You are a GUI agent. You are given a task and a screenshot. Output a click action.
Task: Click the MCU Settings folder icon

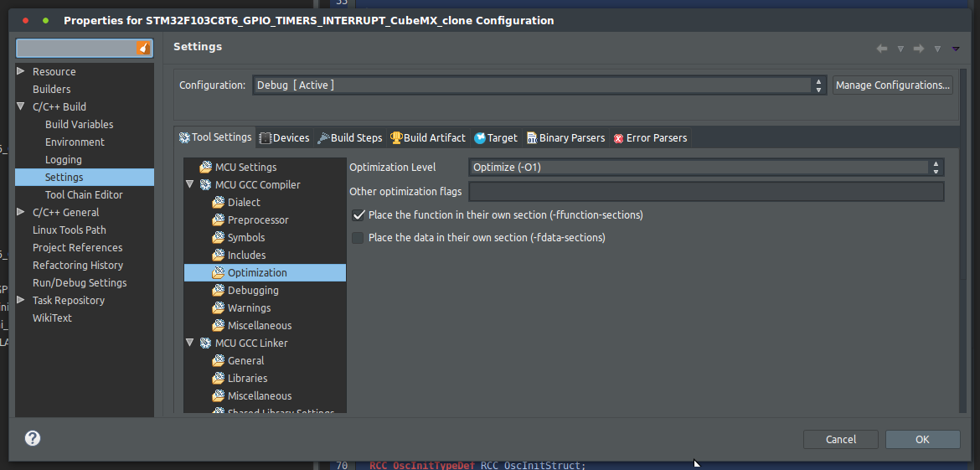click(205, 168)
